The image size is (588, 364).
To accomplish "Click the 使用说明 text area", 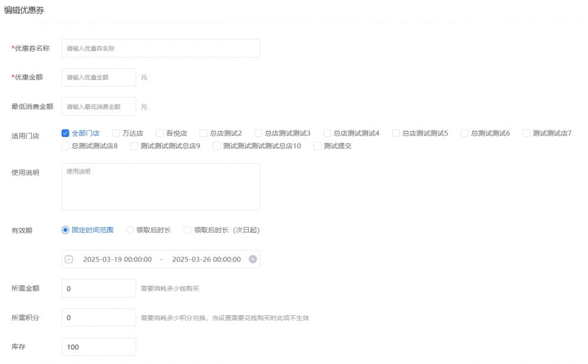I will 161,186.
